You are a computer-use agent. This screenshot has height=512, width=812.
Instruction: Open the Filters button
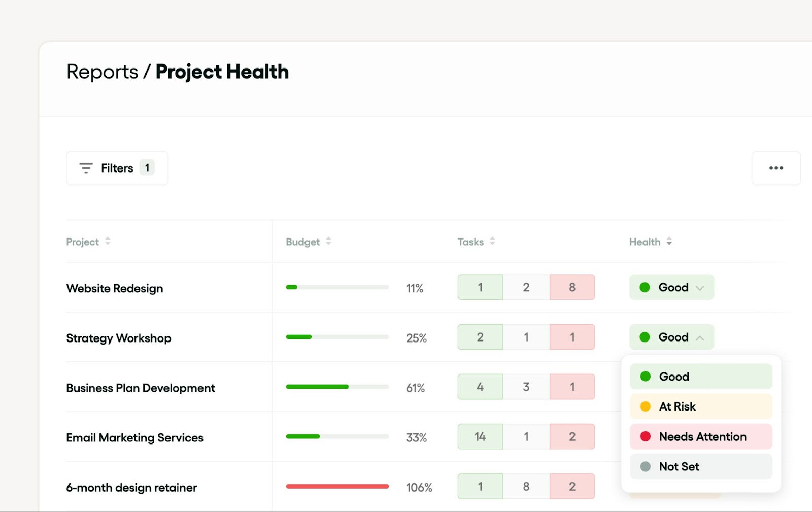[x=117, y=168]
